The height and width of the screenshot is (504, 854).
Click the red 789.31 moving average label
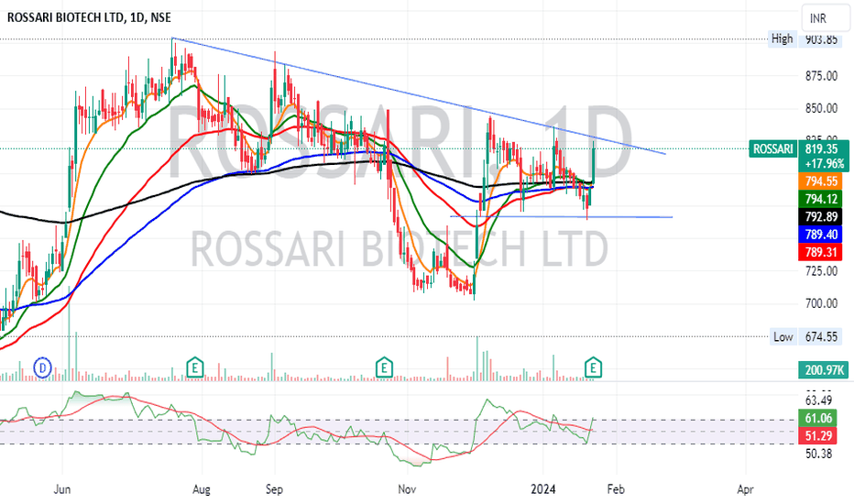821,252
